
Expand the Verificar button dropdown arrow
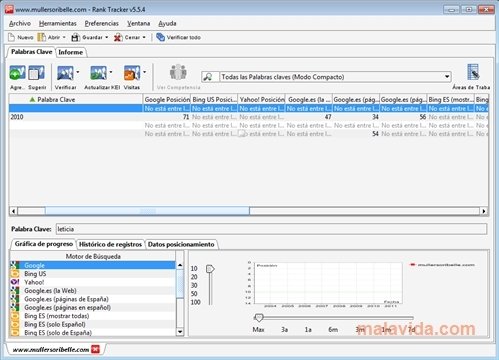pyautogui.click(x=78, y=72)
